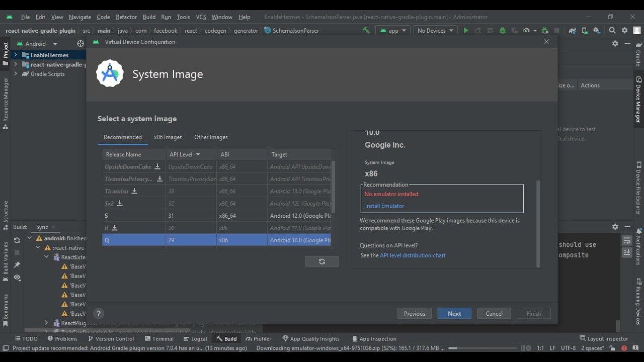The height and width of the screenshot is (362, 644).
Task: Toggle the read-only lock icon in status bar
Action: pos(612,348)
